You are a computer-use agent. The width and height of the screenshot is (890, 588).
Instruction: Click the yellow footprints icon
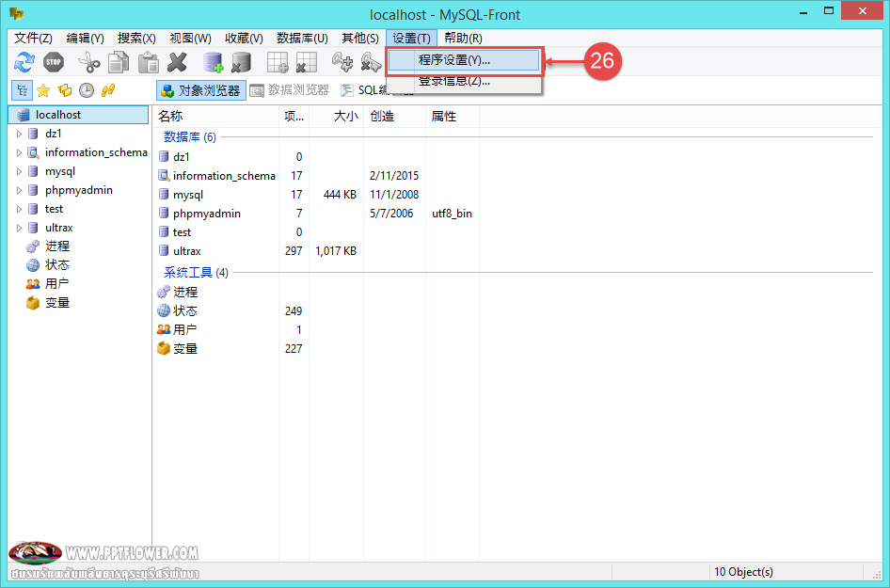(108, 90)
